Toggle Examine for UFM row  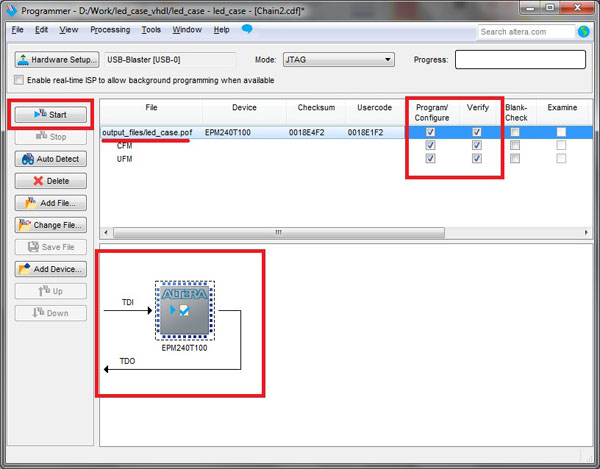[561, 158]
